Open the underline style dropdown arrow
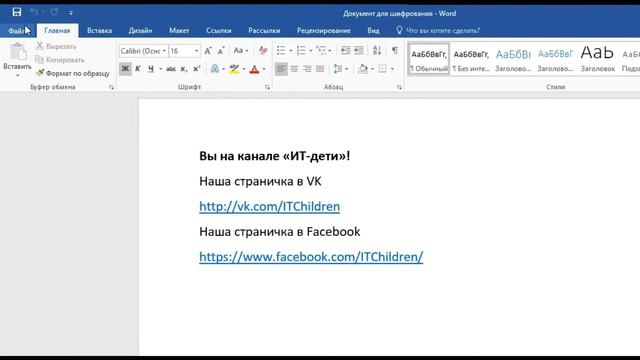Screen dimensions: 640x360 coord(160,69)
